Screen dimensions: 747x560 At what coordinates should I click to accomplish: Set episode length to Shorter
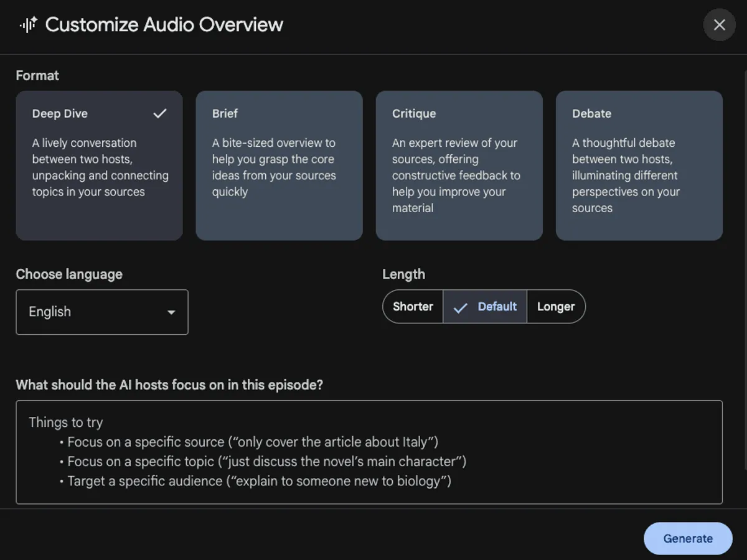(x=413, y=307)
